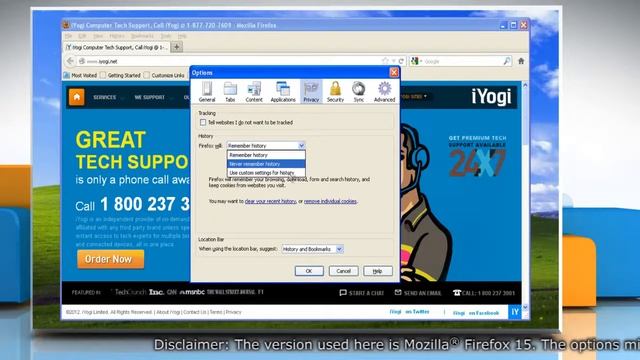Screen dimensions: 640x360
Task: Click the OK button
Action: (x=309, y=271)
